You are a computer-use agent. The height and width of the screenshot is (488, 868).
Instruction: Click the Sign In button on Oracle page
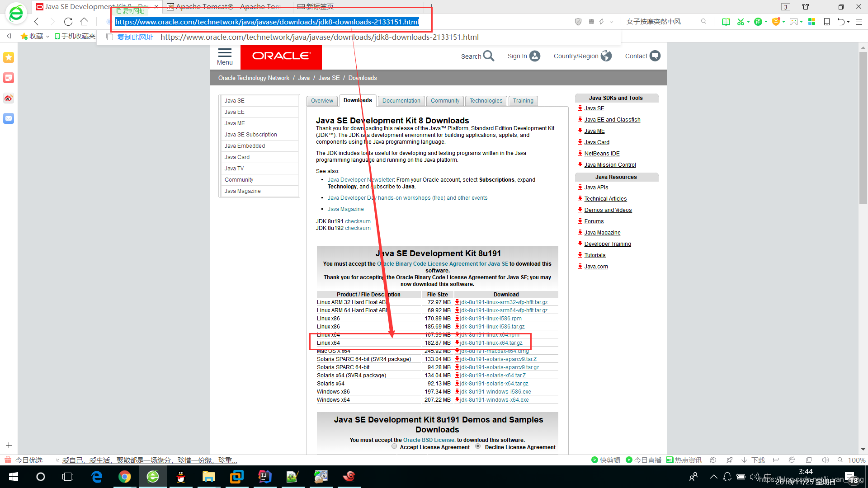click(522, 56)
